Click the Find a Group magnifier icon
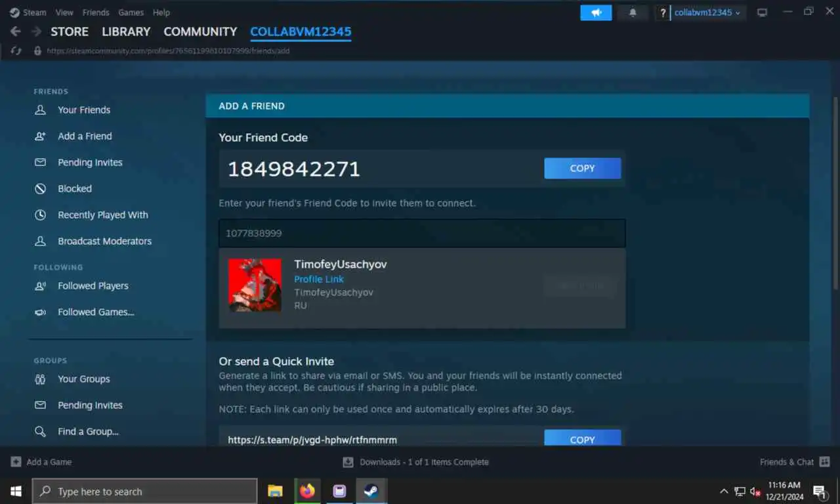Image resolution: width=840 pixels, height=504 pixels. point(41,431)
